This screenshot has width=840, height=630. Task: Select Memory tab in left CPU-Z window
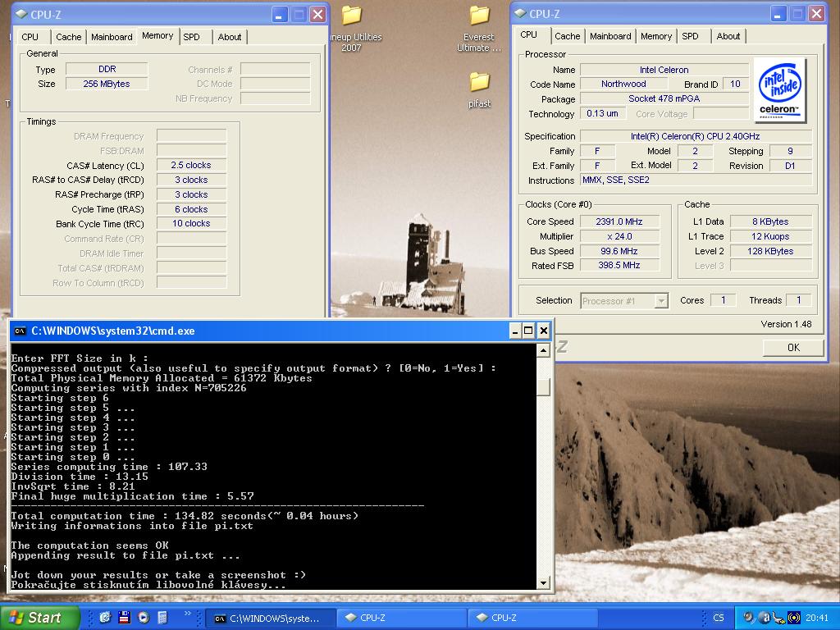pos(157,35)
